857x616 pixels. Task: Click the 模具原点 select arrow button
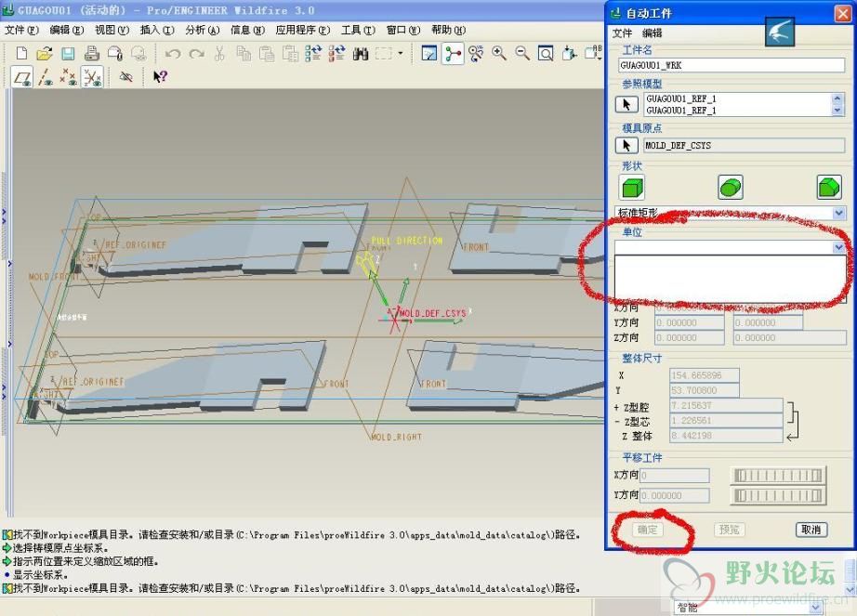[x=626, y=145]
